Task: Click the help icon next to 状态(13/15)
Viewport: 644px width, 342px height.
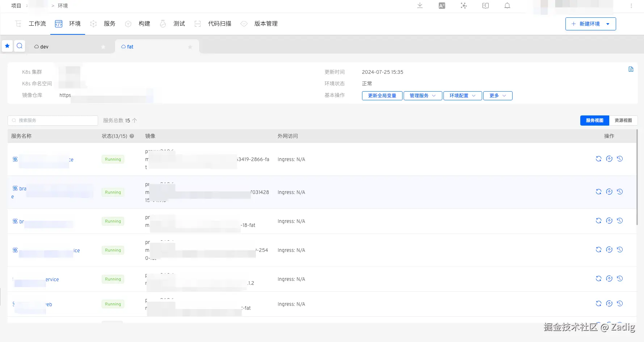Action: [x=132, y=136]
